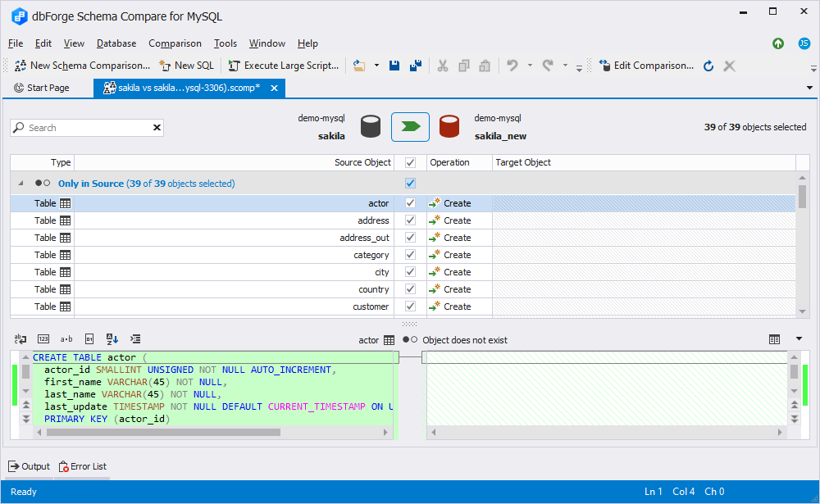Click Execute Large Script in toolbar
Viewport: 820px width, 504px height.
pyautogui.click(x=284, y=66)
